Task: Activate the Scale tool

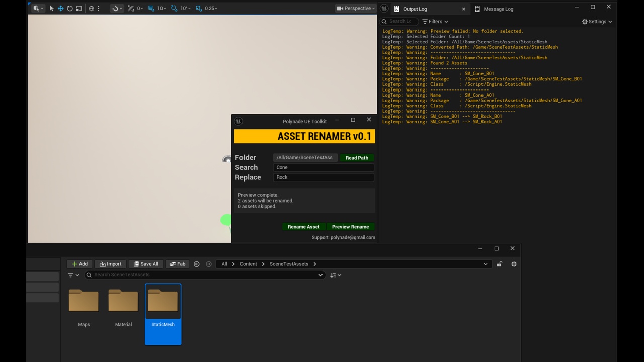Action: (x=79, y=8)
